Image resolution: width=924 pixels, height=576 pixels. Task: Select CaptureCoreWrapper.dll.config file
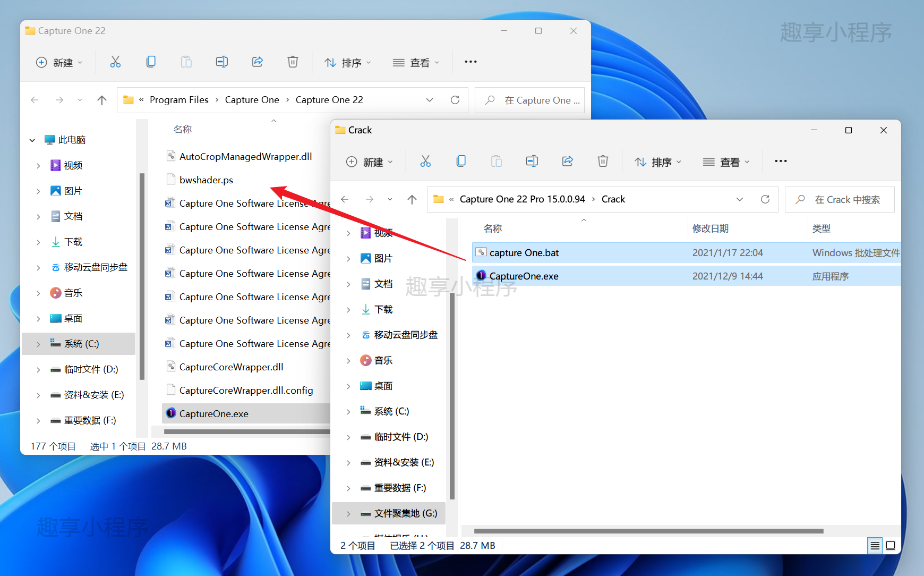point(246,390)
